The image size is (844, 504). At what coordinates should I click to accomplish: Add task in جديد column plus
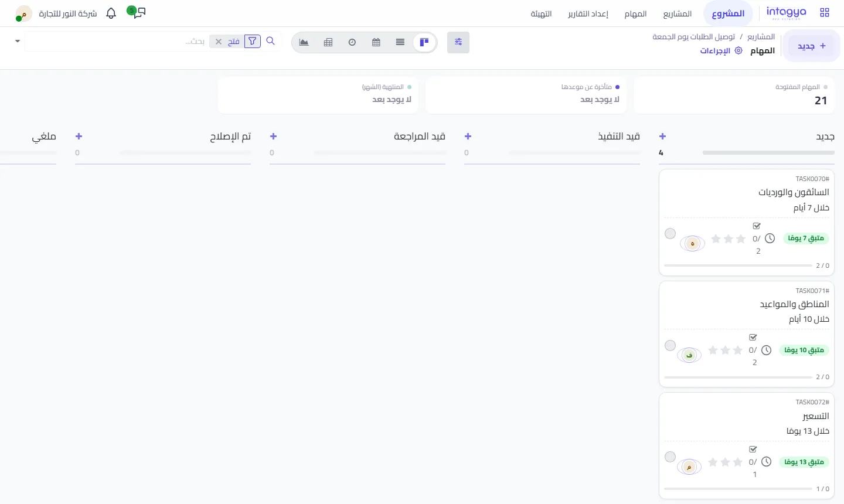click(x=662, y=136)
